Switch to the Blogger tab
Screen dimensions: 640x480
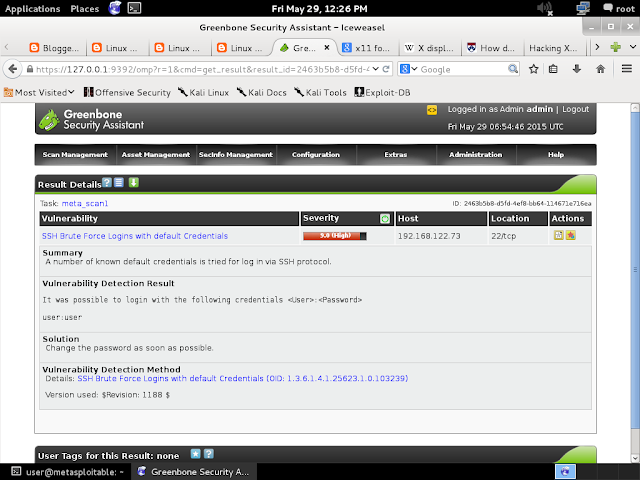(x=55, y=48)
